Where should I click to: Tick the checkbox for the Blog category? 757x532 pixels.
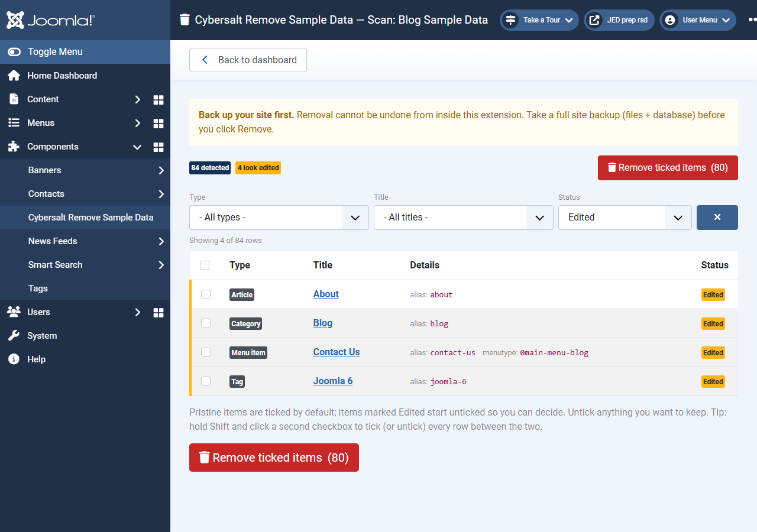[206, 323]
